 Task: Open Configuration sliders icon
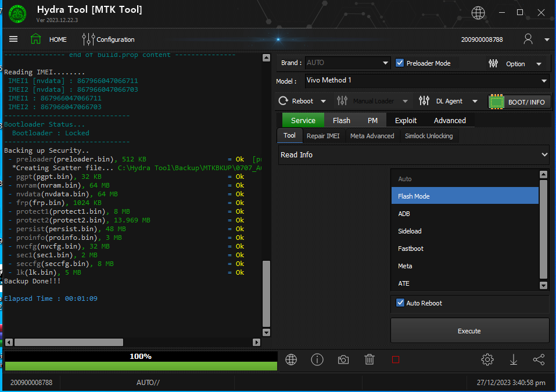coord(88,39)
